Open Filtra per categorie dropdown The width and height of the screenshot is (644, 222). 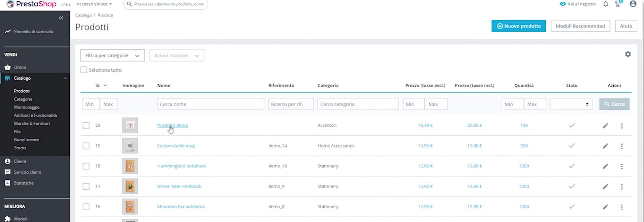point(112,55)
